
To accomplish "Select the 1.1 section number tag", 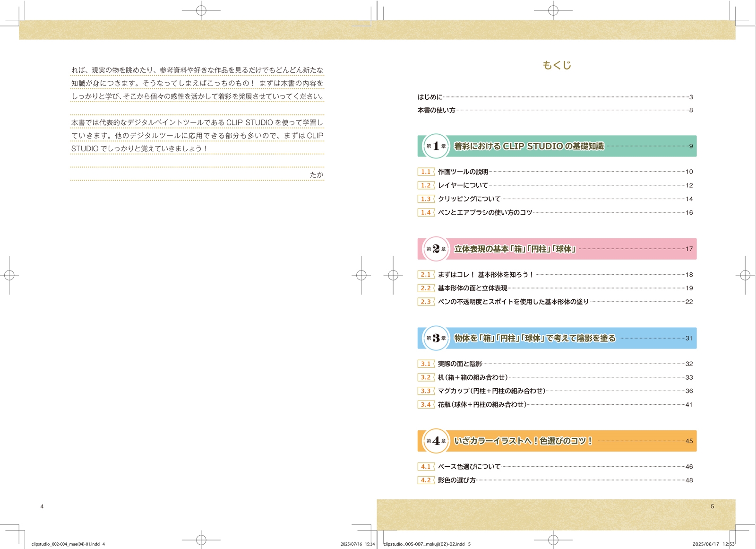I will point(426,172).
